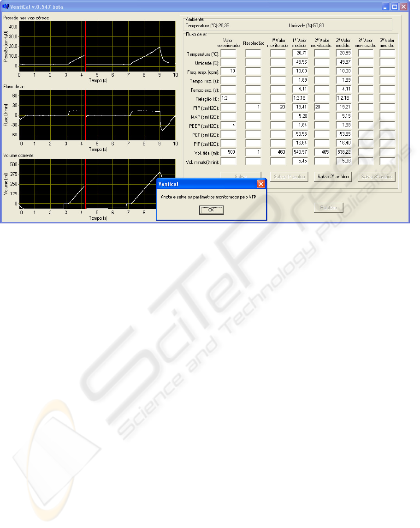Image resolution: width=420 pixels, height=528 pixels.
Task: Minimize the VentiCal window
Action: pyautogui.click(x=385, y=7)
